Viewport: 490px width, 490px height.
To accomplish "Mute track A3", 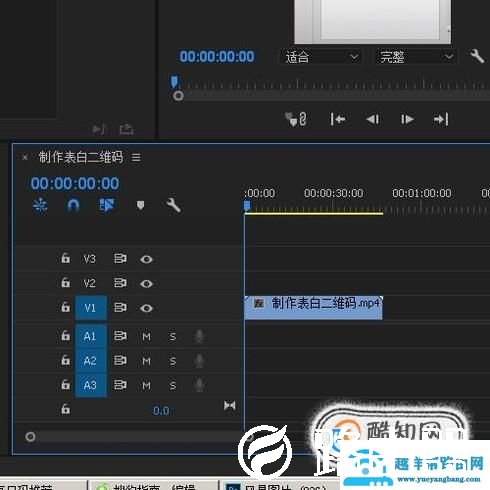I will (146, 386).
